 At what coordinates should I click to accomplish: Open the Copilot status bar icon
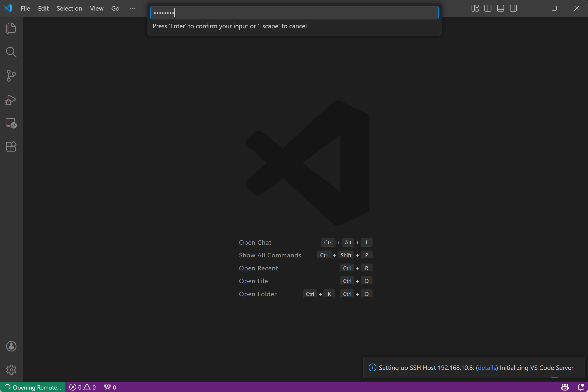click(565, 387)
